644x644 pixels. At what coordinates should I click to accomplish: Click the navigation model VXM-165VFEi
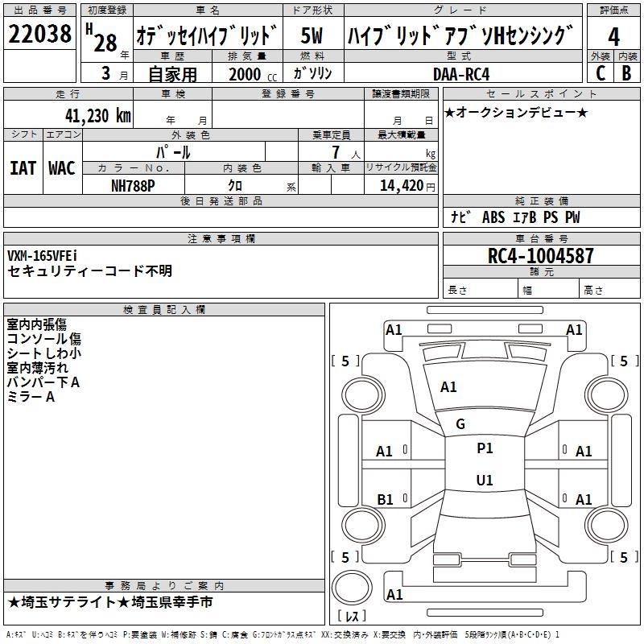pyautogui.click(x=42, y=256)
